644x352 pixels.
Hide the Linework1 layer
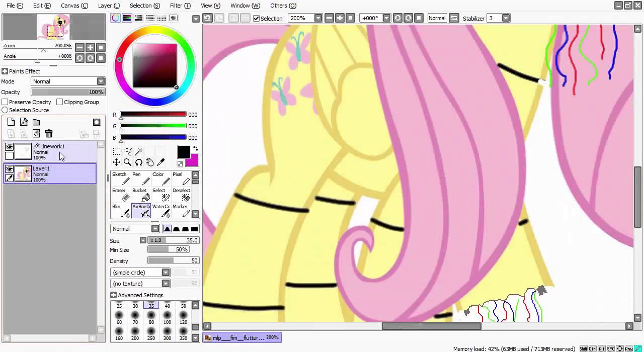[x=9, y=147]
